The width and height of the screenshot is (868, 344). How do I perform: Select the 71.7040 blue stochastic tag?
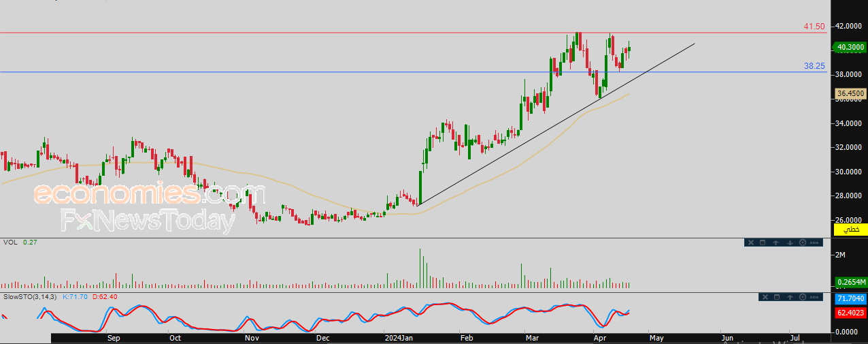(x=850, y=298)
